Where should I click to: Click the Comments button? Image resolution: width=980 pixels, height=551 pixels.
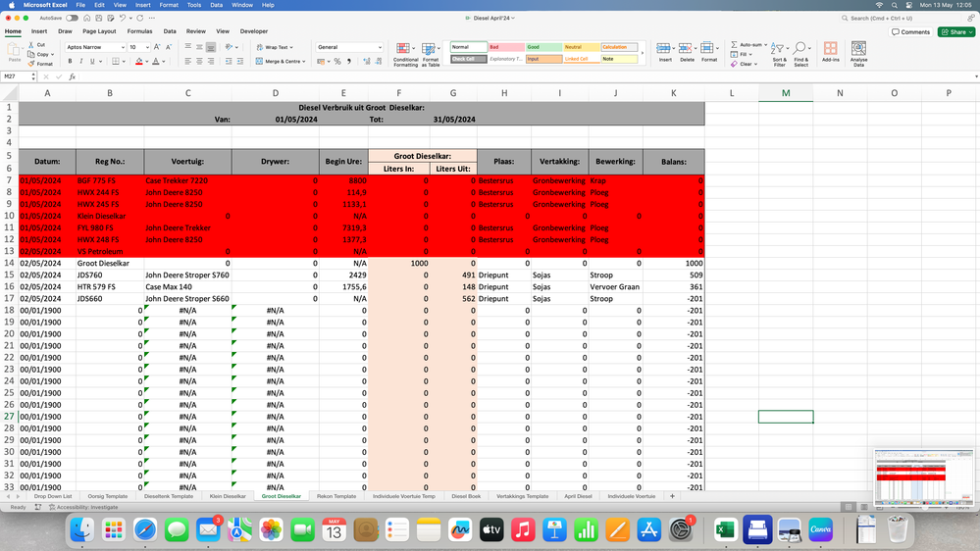(x=910, y=31)
